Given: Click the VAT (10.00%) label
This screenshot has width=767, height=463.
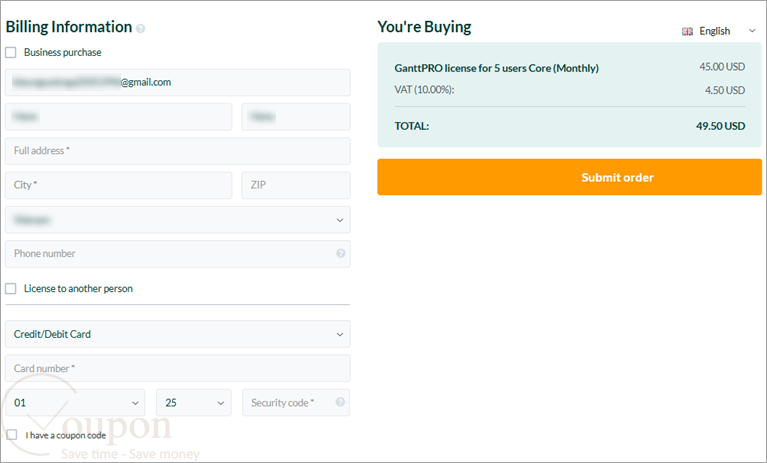Looking at the screenshot, I should 424,89.
